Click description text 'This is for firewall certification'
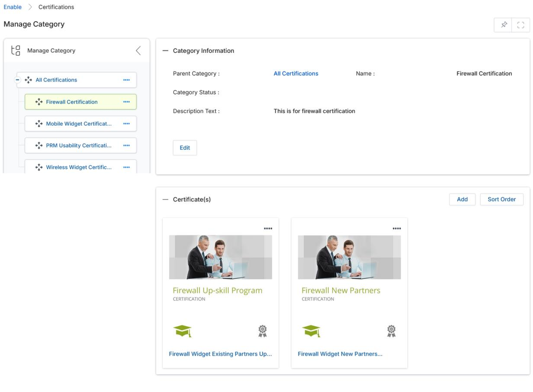The height and width of the screenshot is (392, 533). 315,111
